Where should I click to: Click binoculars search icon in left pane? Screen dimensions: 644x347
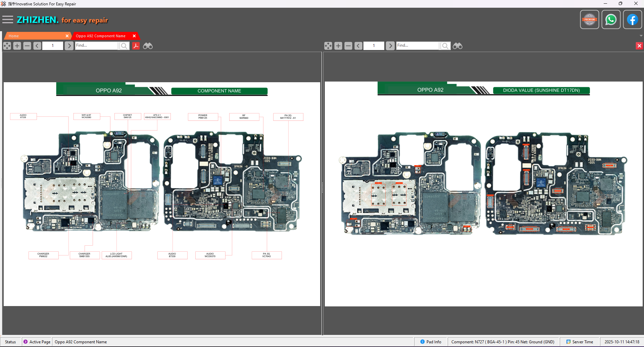[x=148, y=46]
